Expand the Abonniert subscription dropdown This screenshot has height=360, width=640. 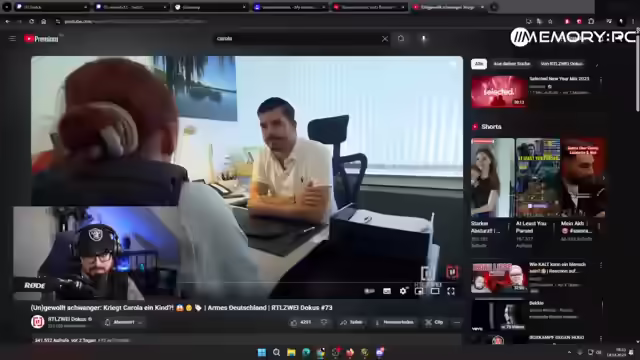coord(123,322)
